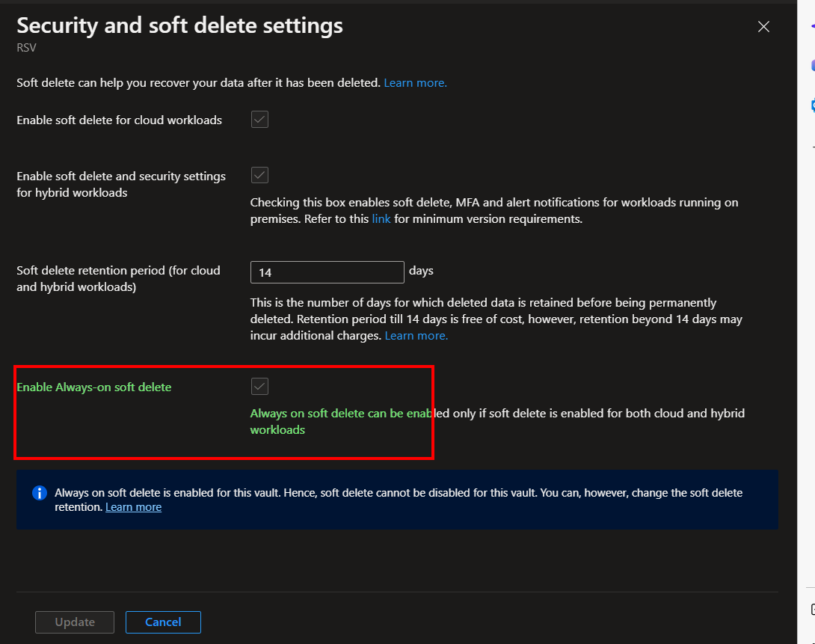This screenshot has height=644, width=815.
Task: Toggle the hybrid workloads soft delete checkbox
Action: point(259,174)
